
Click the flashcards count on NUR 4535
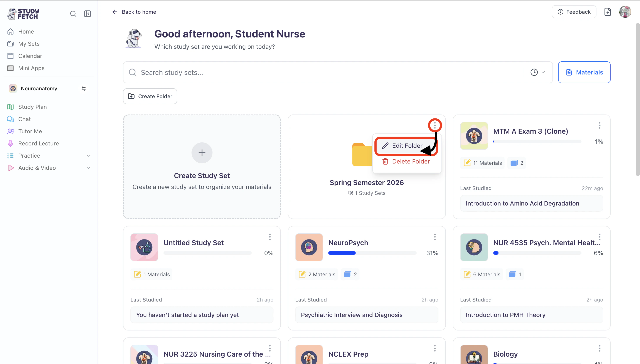coord(515,275)
